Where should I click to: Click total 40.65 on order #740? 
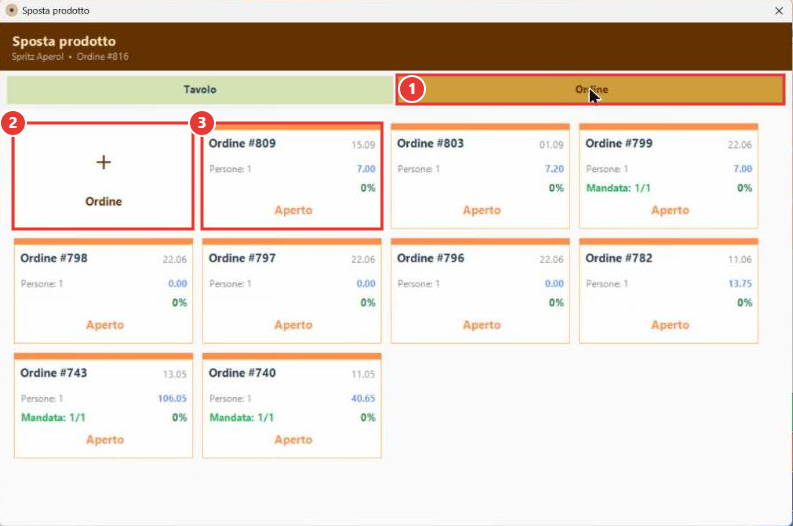point(363,399)
